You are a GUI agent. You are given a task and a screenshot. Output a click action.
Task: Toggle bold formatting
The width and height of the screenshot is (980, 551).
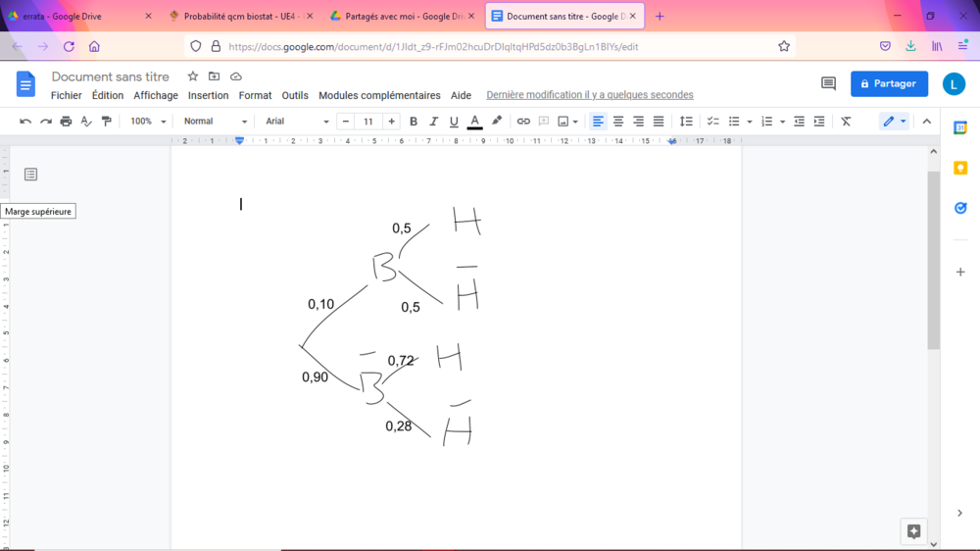414,122
